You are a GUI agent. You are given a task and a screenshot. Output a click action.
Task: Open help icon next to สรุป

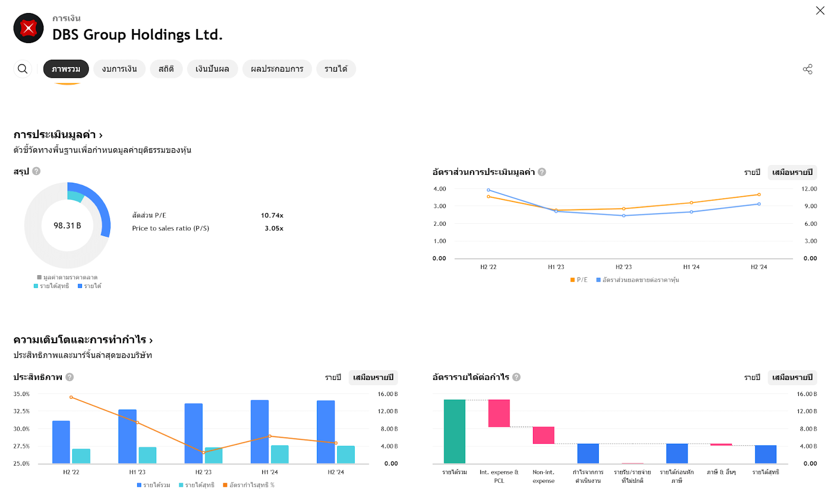36,171
